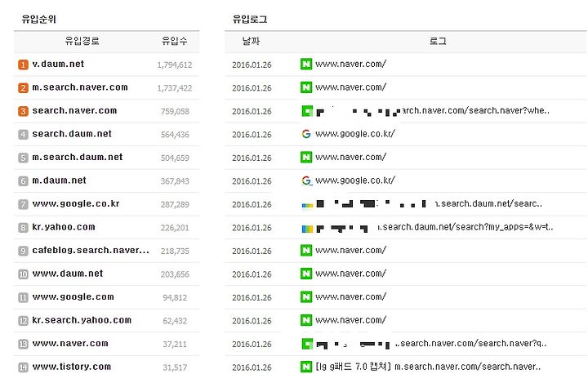588x374 pixels.
Task: Click the rank 3 badge beside search.naver.com
Action: [23, 111]
